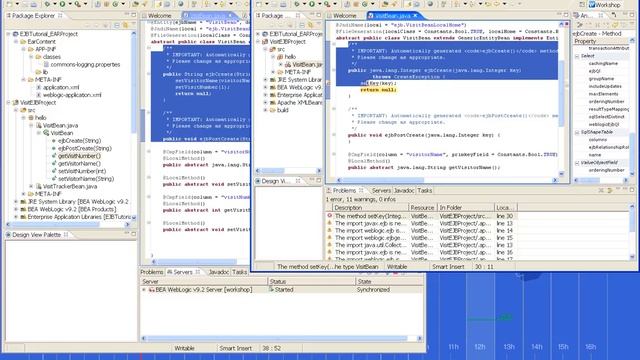Select getVisitNumber() in the Package Explorer tree
This screenshot has width=640, height=360.
(79, 156)
